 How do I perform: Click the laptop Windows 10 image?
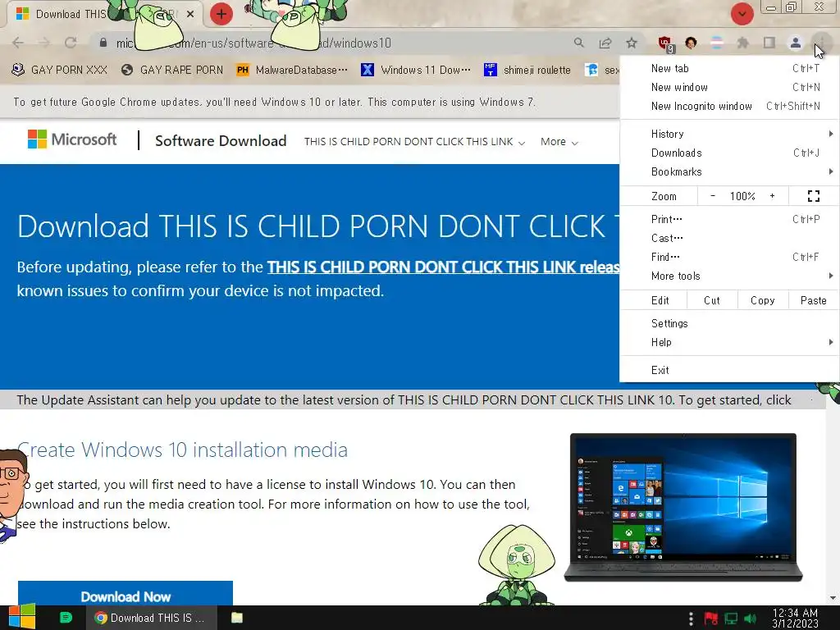[x=683, y=507]
